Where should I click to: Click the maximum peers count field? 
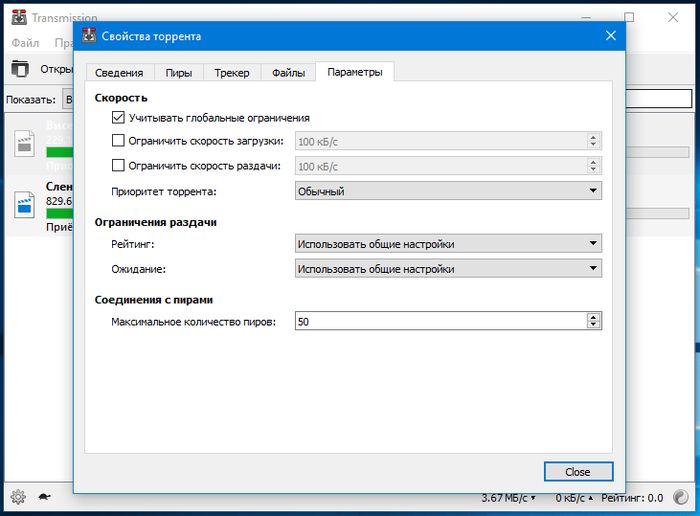pyautogui.click(x=440, y=321)
